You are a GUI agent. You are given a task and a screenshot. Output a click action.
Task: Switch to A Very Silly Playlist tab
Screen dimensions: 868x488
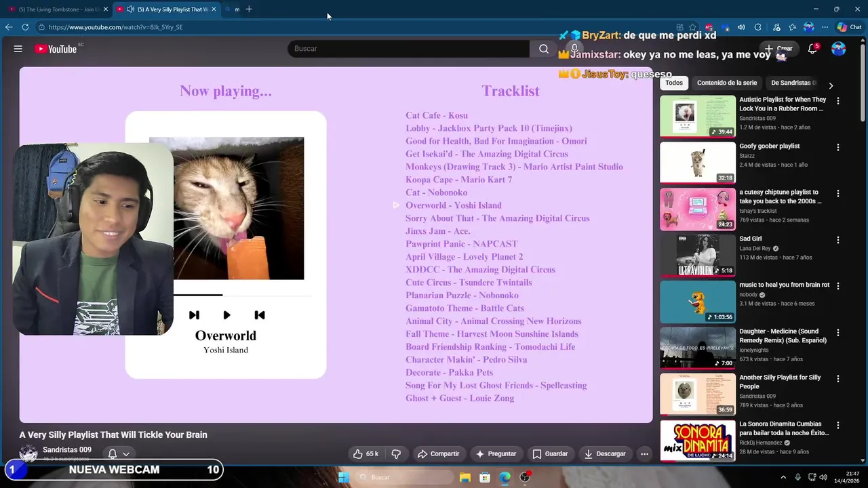(x=165, y=9)
